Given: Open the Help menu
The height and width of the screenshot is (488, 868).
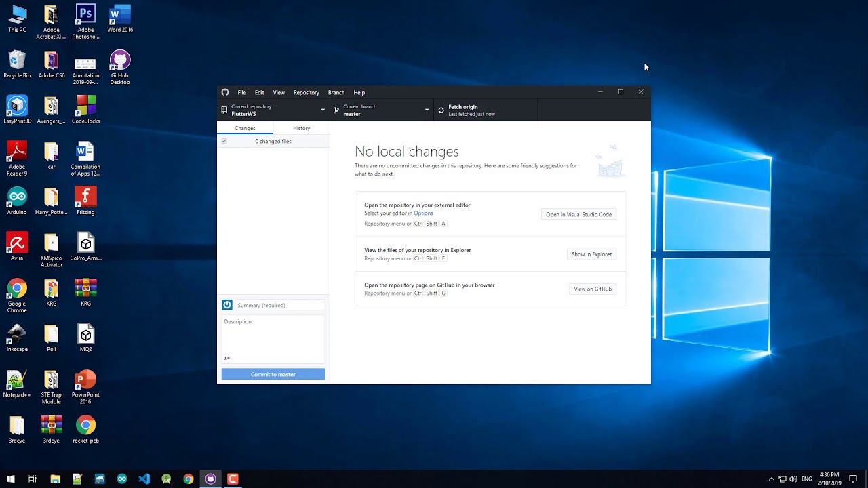Looking at the screenshot, I should coord(359,92).
